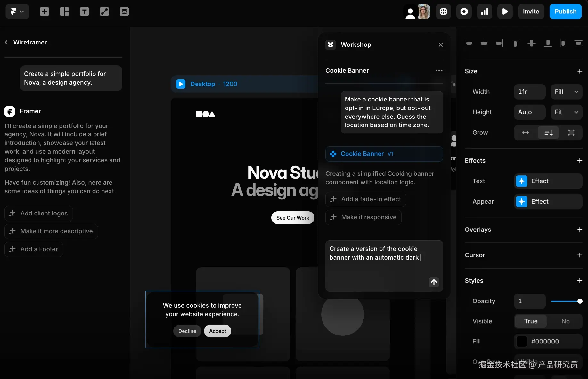588x379 pixels.
Task: Toggle Grow vertical lines-arrow option
Action: (549, 133)
